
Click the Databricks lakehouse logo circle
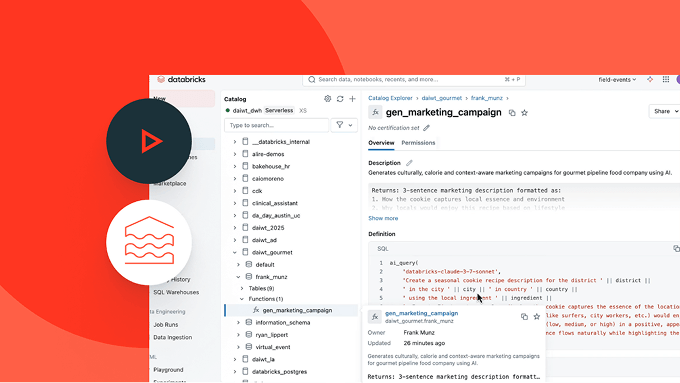149,242
